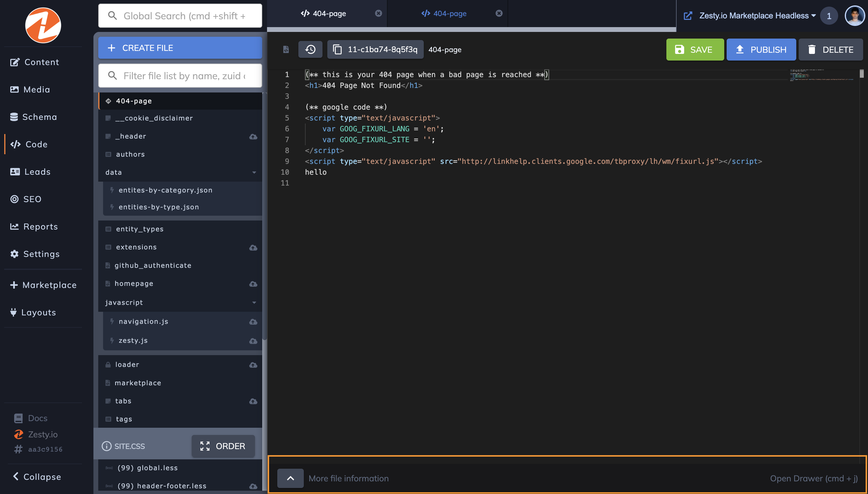Navigate to Leads
The height and width of the screenshot is (494, 868).
[x=30, y=172]
